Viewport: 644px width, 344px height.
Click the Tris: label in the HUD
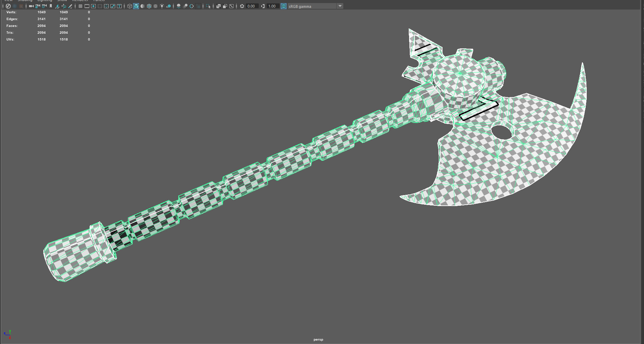(10, 32)
